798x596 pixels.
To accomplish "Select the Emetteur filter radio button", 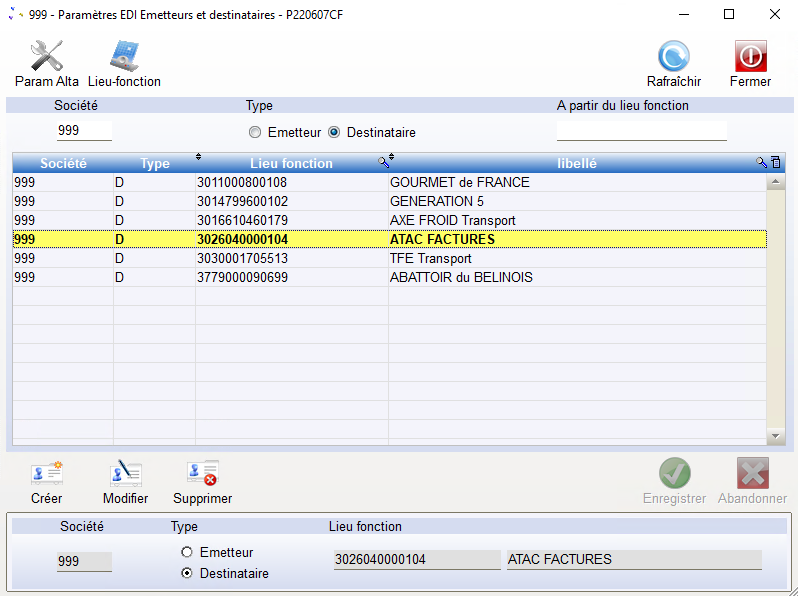I will click(x=255, y=132).
